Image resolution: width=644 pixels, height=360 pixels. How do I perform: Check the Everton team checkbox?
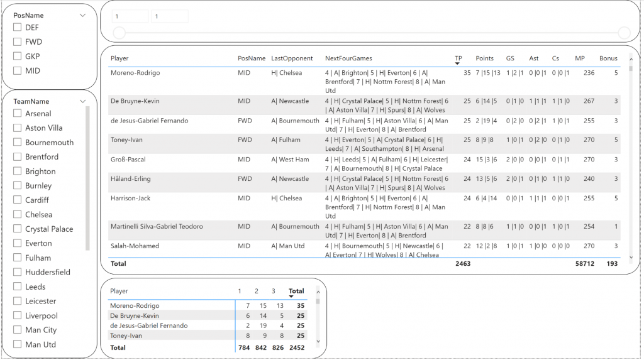click(x=17, y=243)
